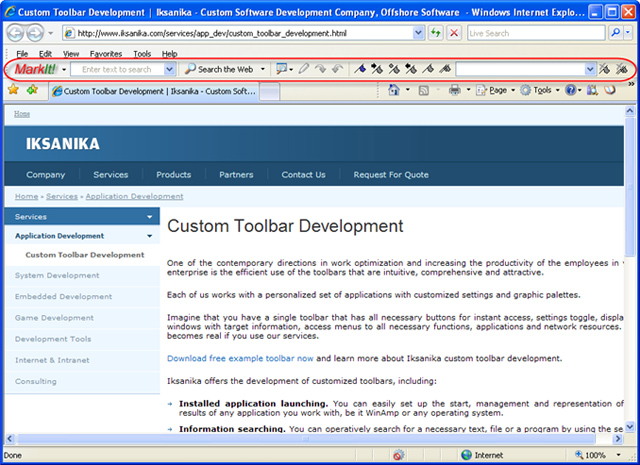
Task: Go to Products in site navigation
Action: coord(173,175)
